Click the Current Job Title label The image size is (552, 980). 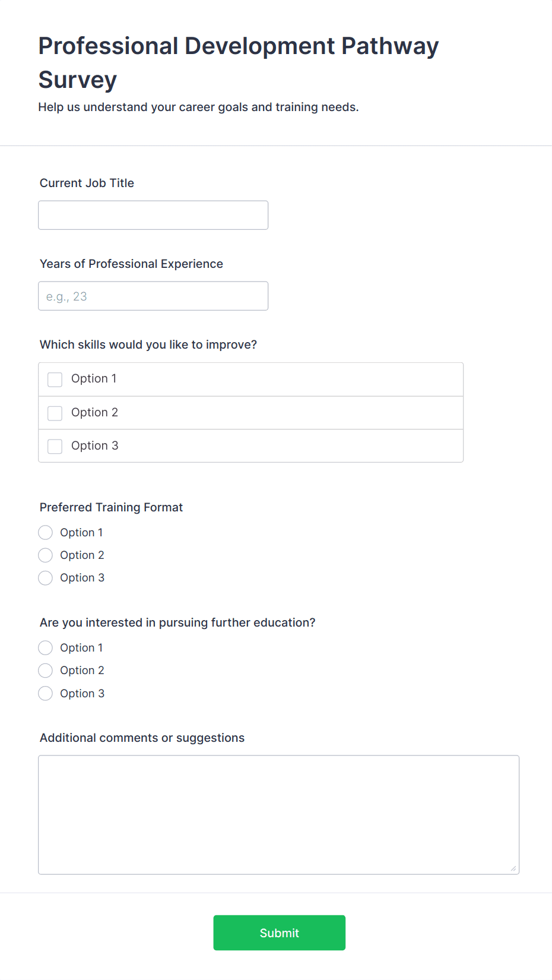[87, 183]
